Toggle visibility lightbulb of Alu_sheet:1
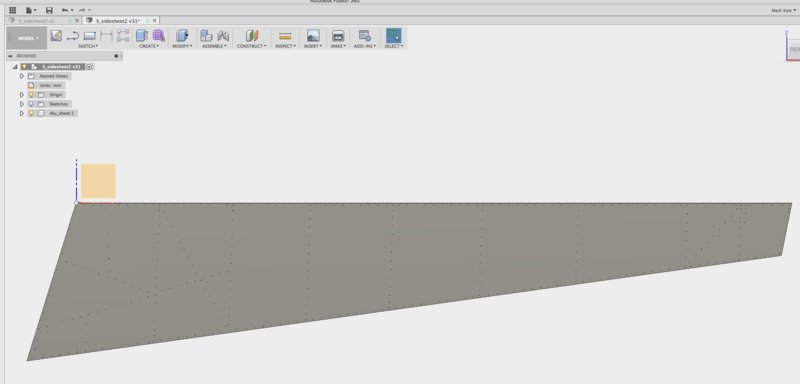 click(31, 113)
